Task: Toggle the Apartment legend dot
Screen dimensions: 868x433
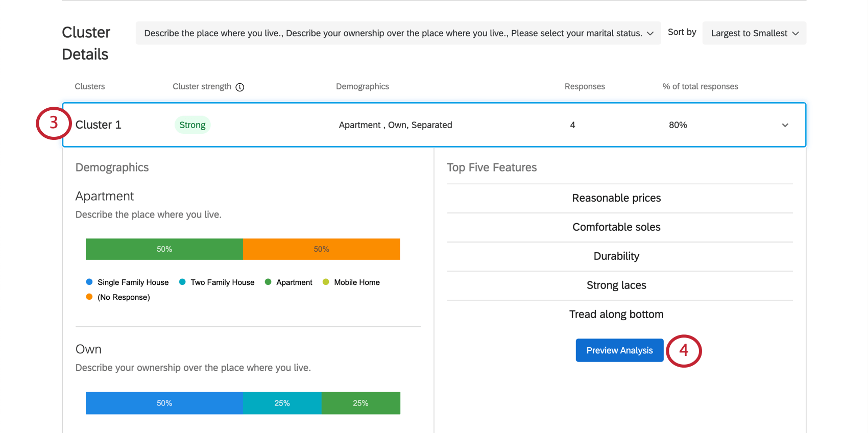Action: (268, 282)
